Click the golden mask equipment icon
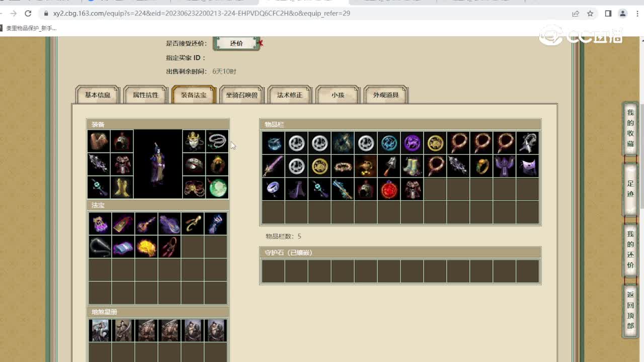This screenshot has height=362, width=644. click(x=194, y=141)
